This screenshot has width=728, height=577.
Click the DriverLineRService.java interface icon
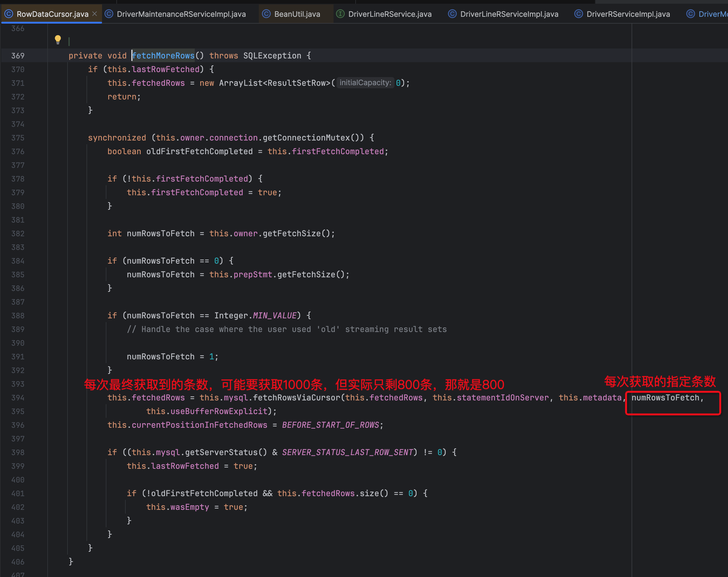340,14
